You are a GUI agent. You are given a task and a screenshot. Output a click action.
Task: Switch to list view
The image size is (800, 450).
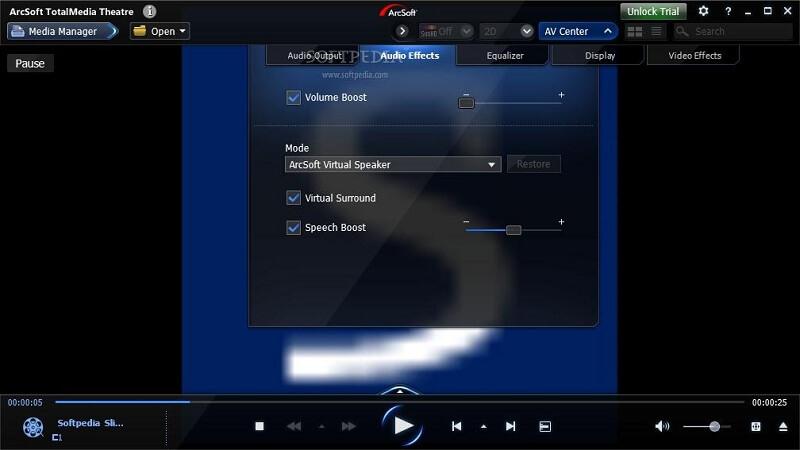[x=656, y=32]
